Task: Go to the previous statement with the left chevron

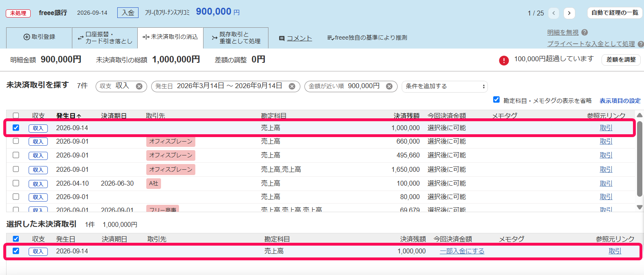Action: 554,13
